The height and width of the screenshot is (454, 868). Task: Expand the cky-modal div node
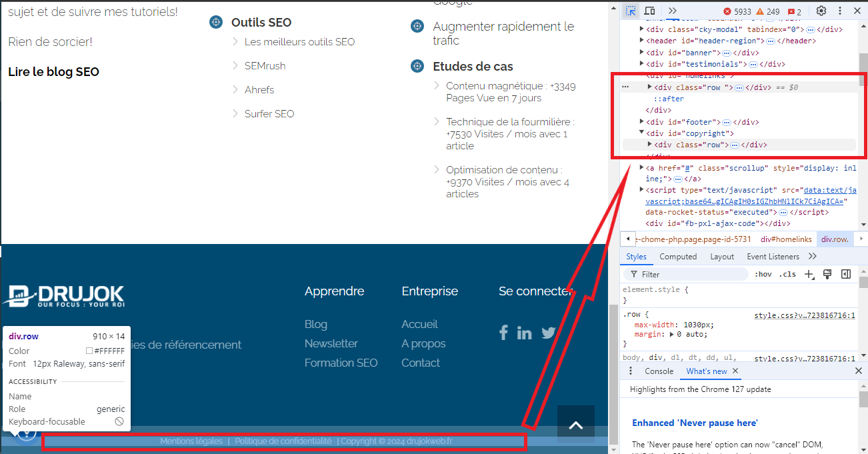coord(642,29)
